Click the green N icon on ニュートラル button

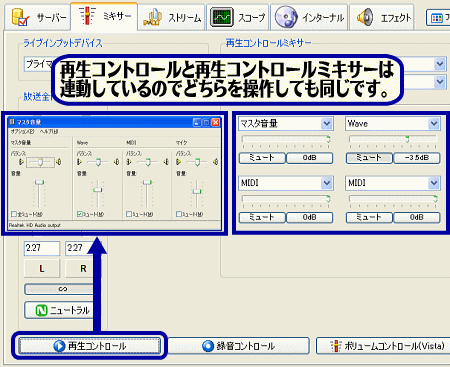(x=41, y=310)
